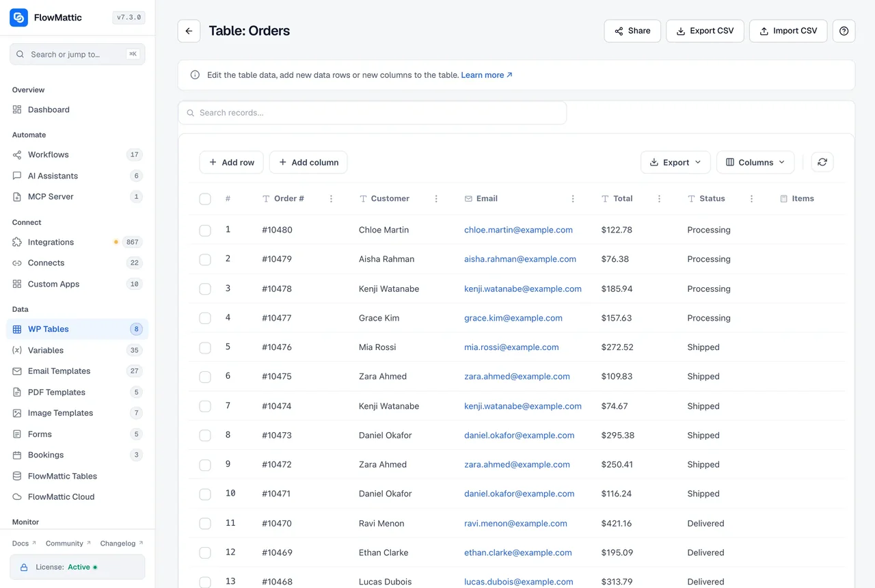The height and width of the screenshot is (588, 875).
Task: Open the Docs footer link
Action: (24, 544)
